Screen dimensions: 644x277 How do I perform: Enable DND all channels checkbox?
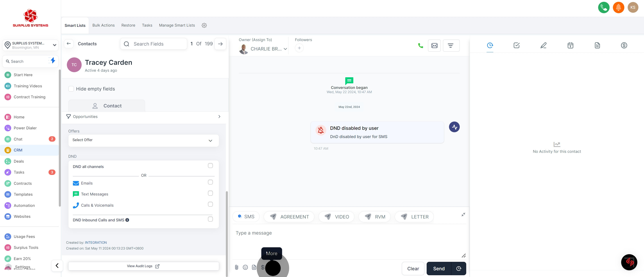tap(210, 166)
